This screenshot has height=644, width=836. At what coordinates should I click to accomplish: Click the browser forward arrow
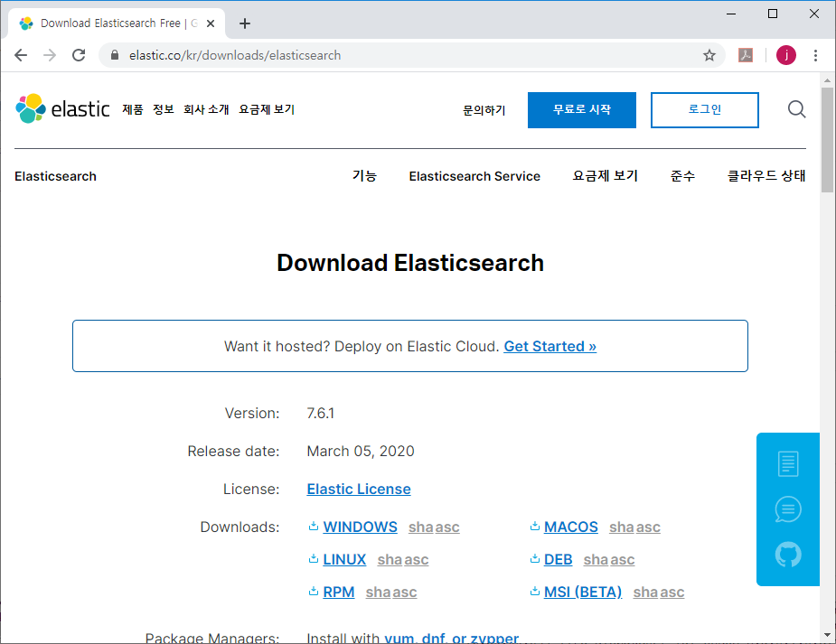point(50,55)
